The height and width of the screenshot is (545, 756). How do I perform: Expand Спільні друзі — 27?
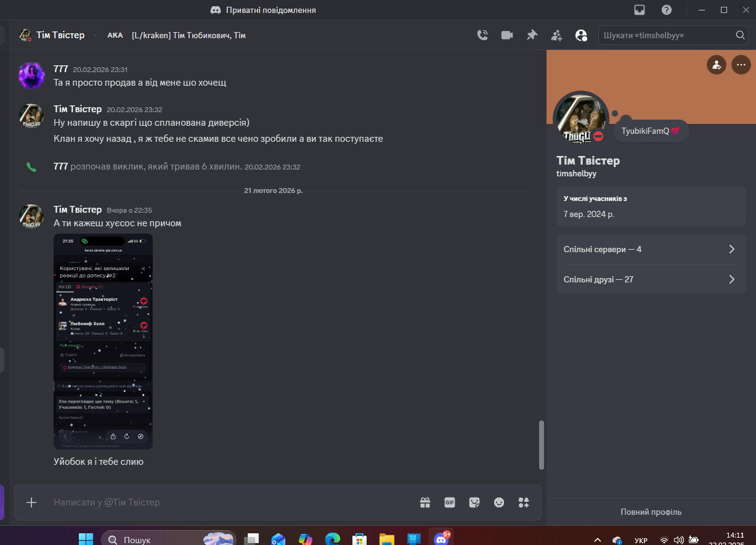[651, 279]
